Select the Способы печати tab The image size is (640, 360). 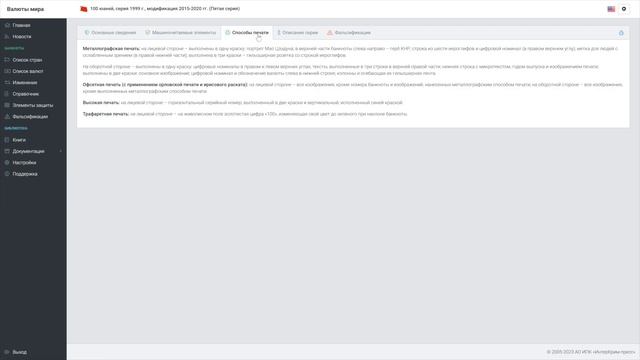tap(247, 33)
